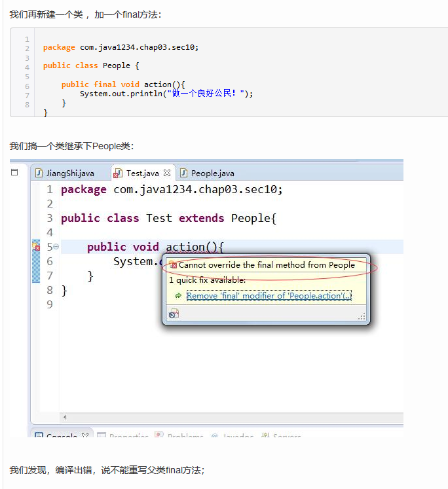Click the '1 quick fix available:' text

(x=207, y=280)
